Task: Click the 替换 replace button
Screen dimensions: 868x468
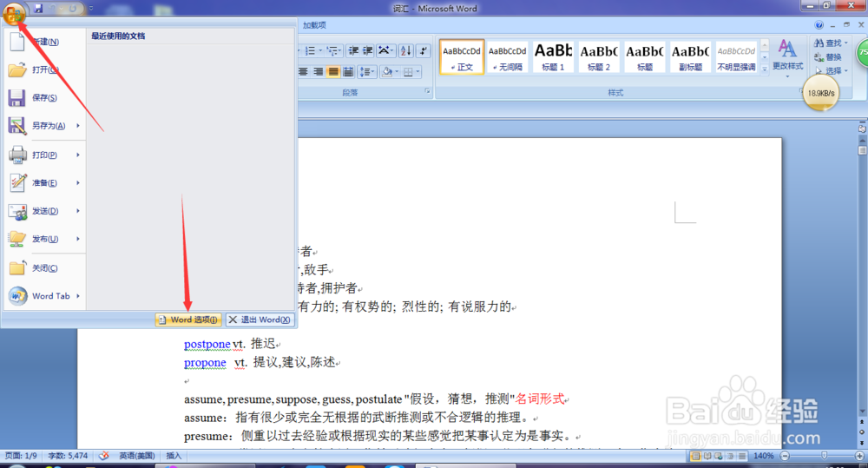Action: (828, 57)
